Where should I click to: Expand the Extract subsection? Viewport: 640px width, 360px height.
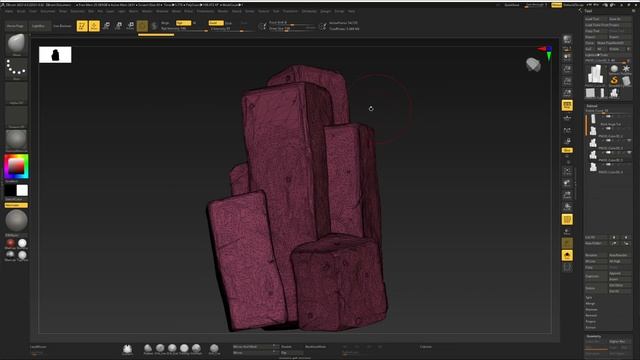point(591,327)
